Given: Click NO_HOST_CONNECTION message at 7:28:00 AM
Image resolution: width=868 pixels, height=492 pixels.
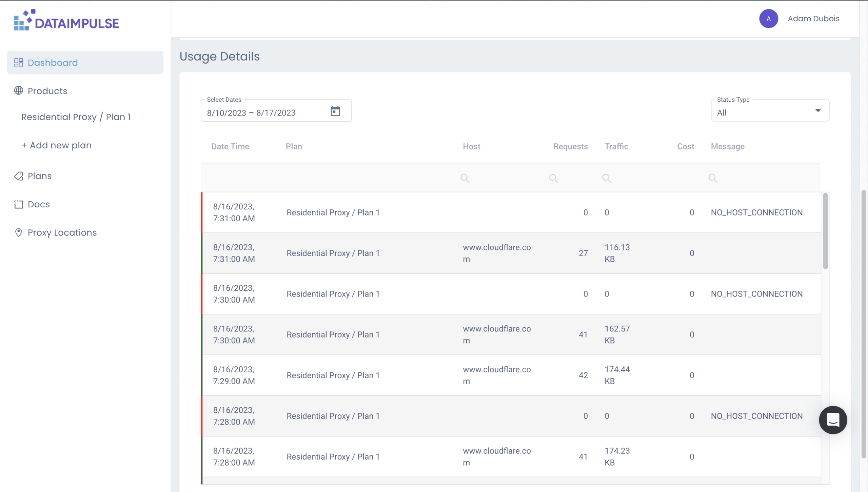Looking at the screenshot, I should (x=757, y=416).
